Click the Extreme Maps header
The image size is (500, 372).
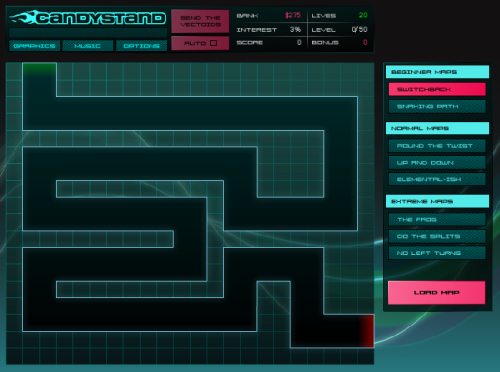[437, 201]
